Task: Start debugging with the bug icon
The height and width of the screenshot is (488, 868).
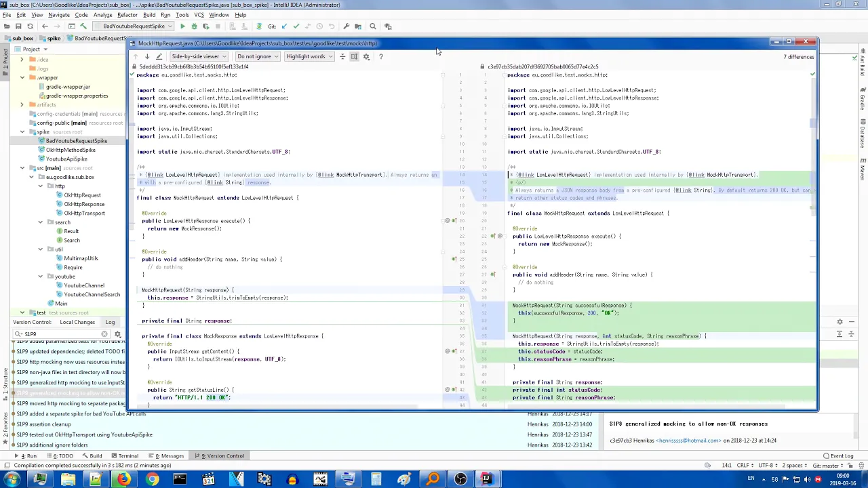Action: click(194, 26)
